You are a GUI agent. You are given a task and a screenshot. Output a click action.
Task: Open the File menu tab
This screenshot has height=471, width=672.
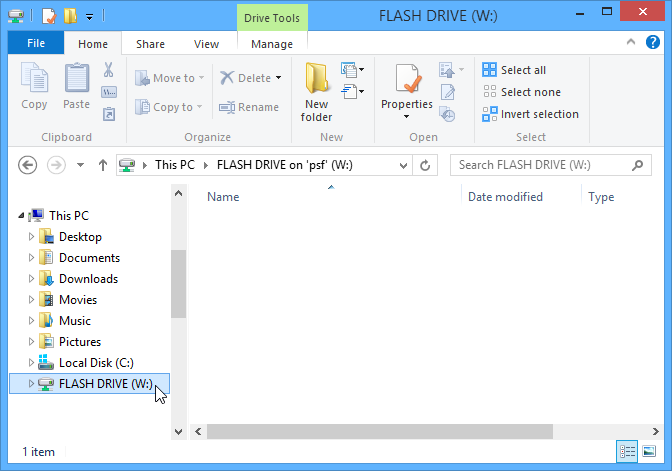pyautogui.click(x=36, y=43)
